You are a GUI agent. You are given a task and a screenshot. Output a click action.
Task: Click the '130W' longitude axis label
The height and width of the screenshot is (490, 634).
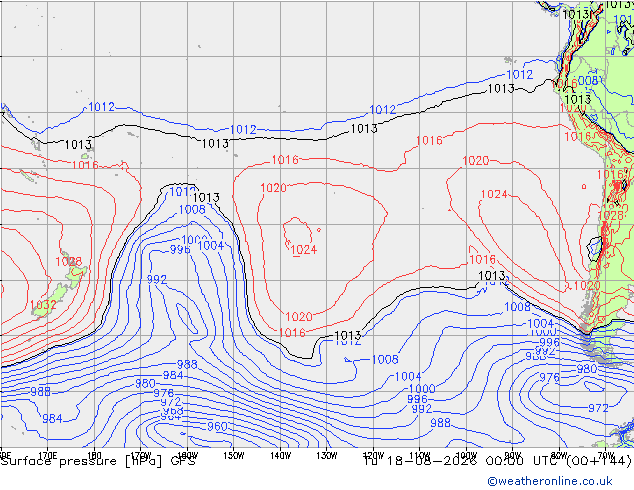(x=327, y=456)
